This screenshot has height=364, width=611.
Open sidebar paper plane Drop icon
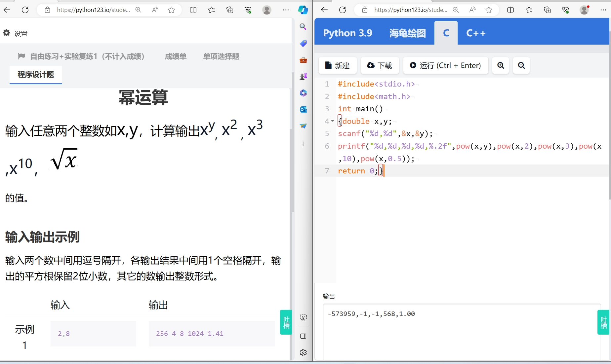click(303, 126)
